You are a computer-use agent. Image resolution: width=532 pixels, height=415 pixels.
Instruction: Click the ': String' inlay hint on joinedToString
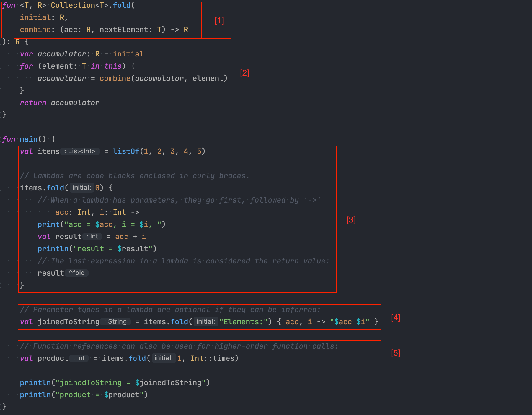115,322
